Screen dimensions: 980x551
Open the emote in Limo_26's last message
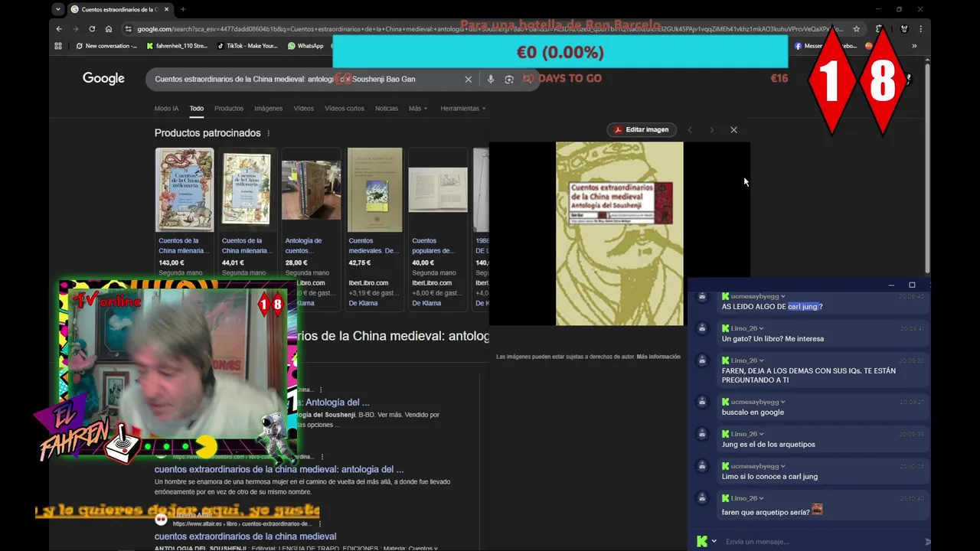pos(818,510)
